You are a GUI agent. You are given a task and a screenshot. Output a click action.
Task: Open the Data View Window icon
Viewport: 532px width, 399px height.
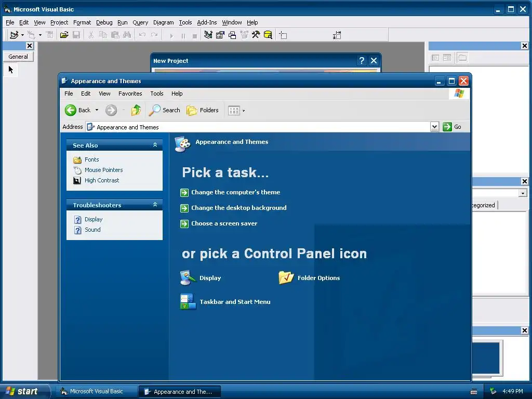268,35
